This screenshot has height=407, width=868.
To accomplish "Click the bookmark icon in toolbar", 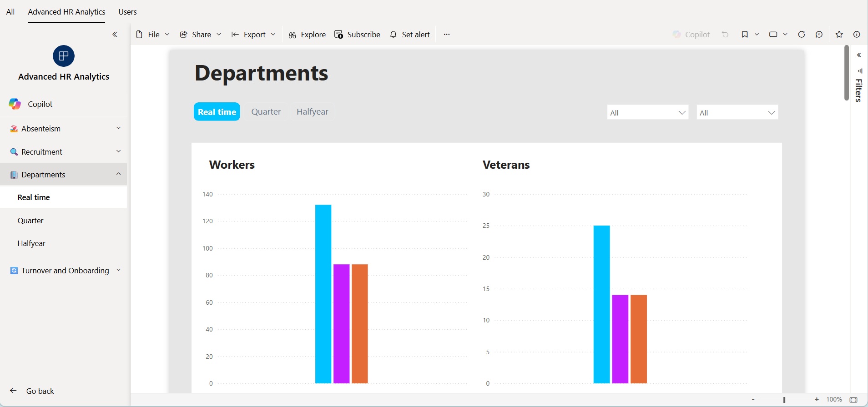I will tap(745, 35).
